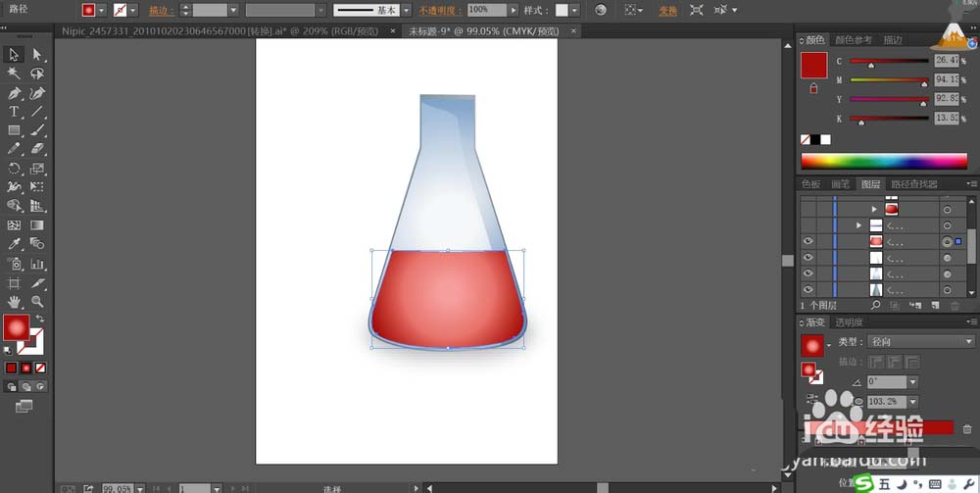Select the Line Segment tool
The height and width of the screenshot is (493, 980).
click(37, 112)
